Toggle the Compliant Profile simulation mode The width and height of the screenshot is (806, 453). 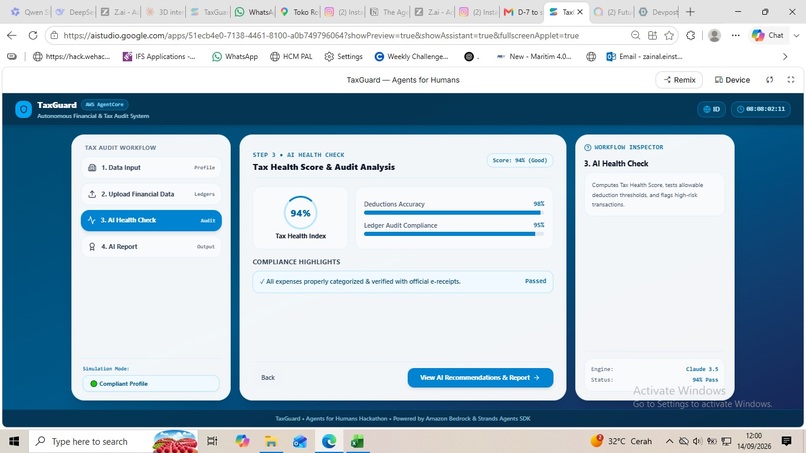[x=151, y=384]
